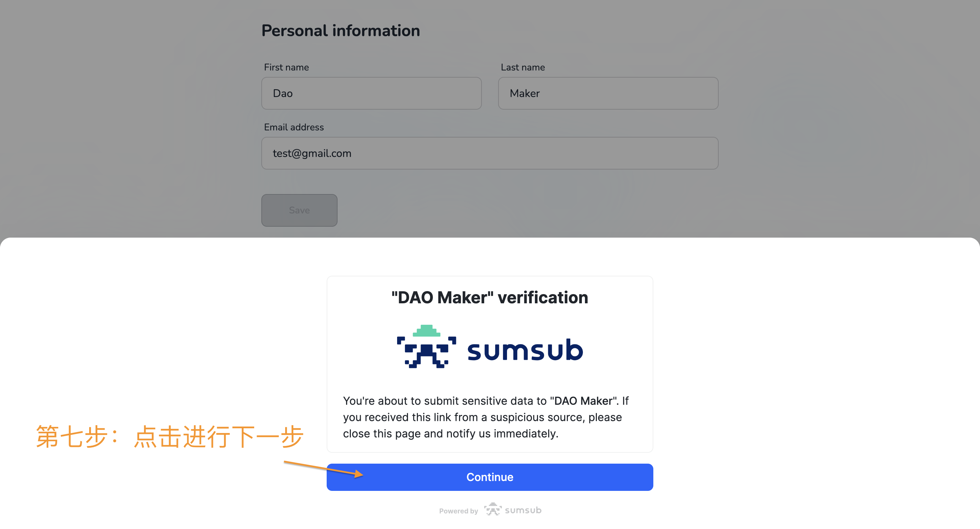
Task: Click the large sumsub wordmark in the card
Action: 525,350
